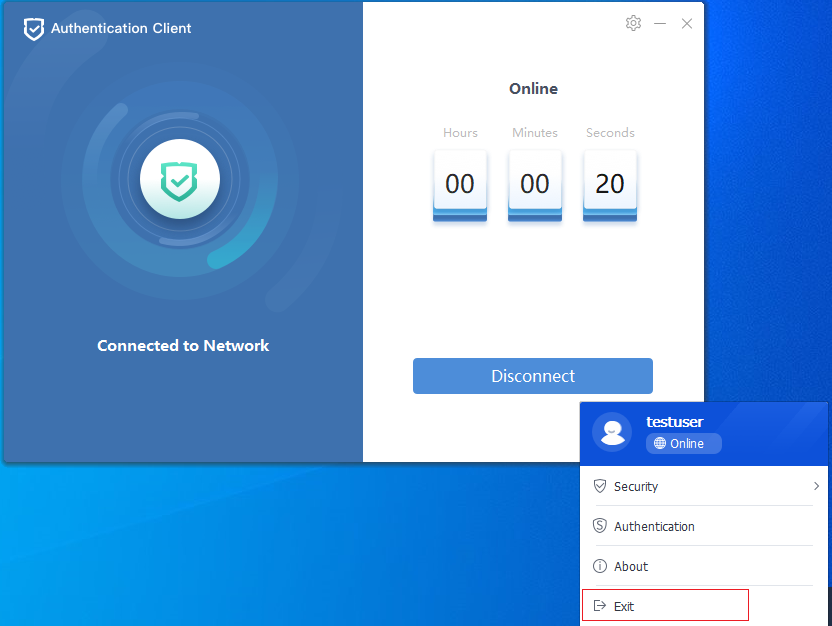Click the testuser avatar icon
This screenshot has width=832, height=626.
(612, 432)
